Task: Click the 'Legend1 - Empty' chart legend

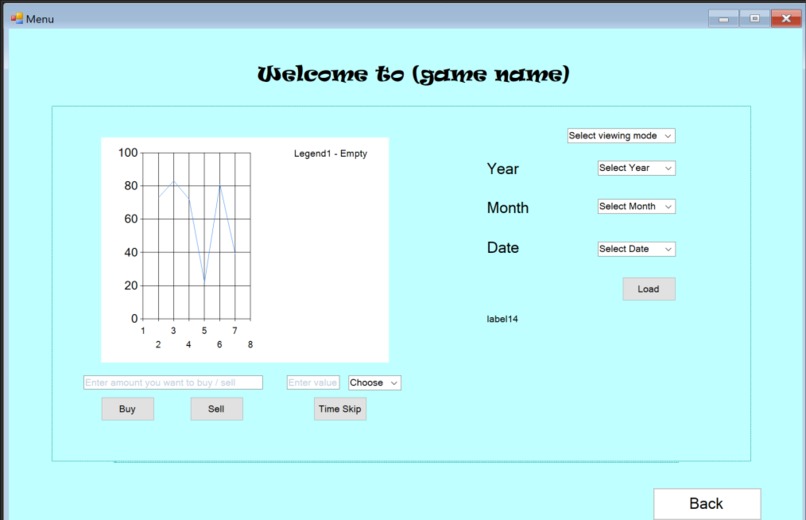Action: pyautogui.click(x=331, y=154)
